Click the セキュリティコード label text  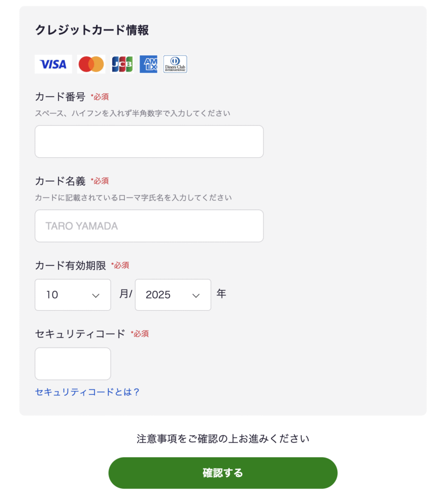pos(80,334)
